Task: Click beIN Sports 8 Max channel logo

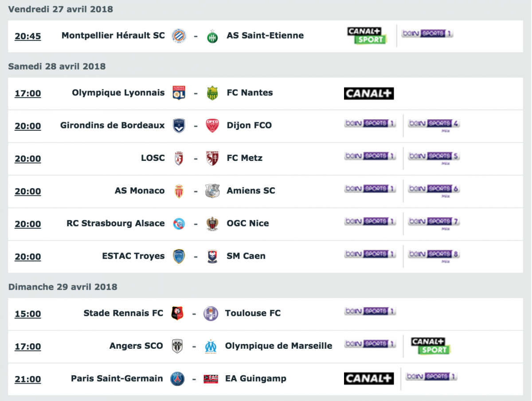Action: coord(434,255)
